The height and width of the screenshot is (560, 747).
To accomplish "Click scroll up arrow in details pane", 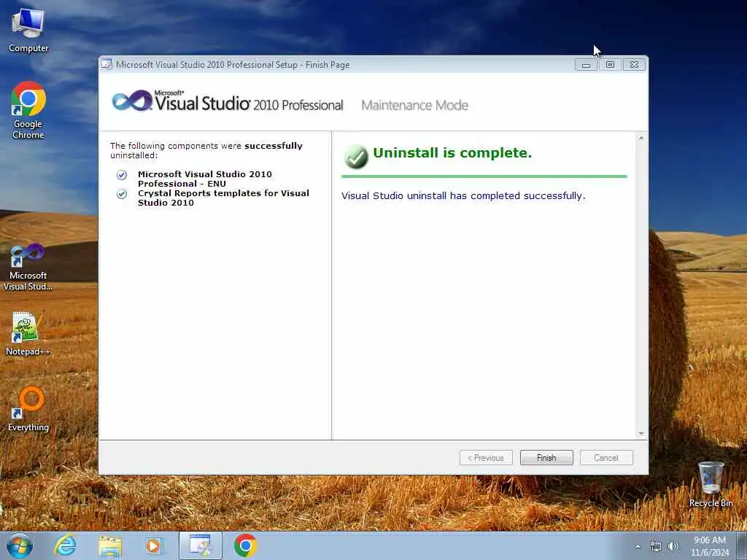I will (641, 138).
